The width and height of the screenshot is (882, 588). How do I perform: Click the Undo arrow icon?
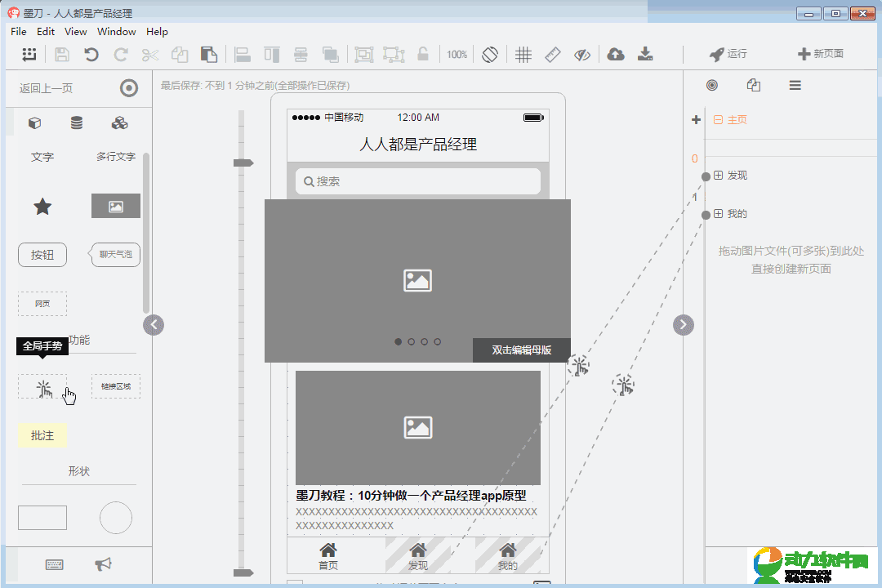(91, 54)
